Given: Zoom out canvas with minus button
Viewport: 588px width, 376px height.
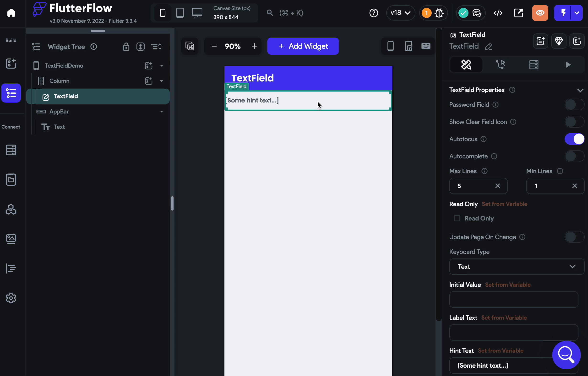Looking at the screenshot, I should coord(214,46).
